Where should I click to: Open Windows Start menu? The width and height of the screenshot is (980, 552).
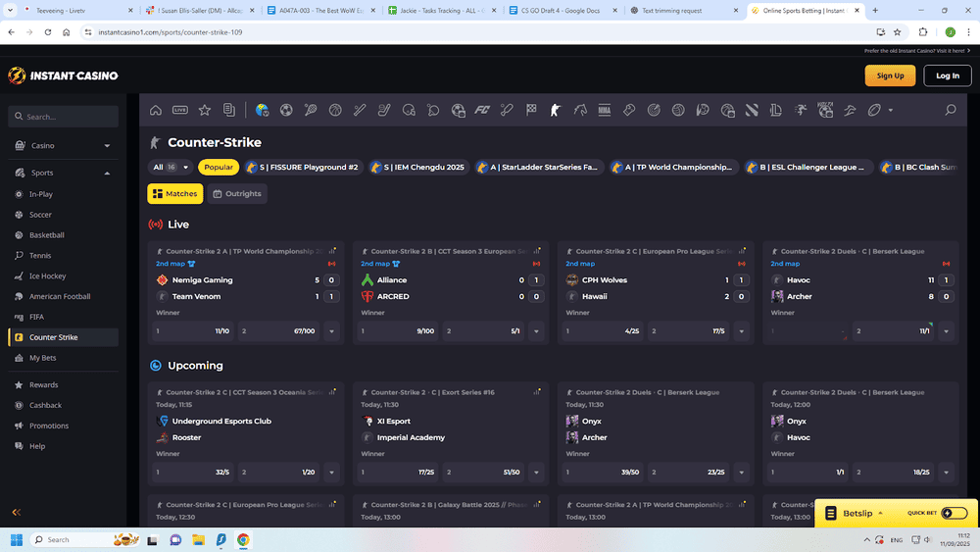[17, 539]
